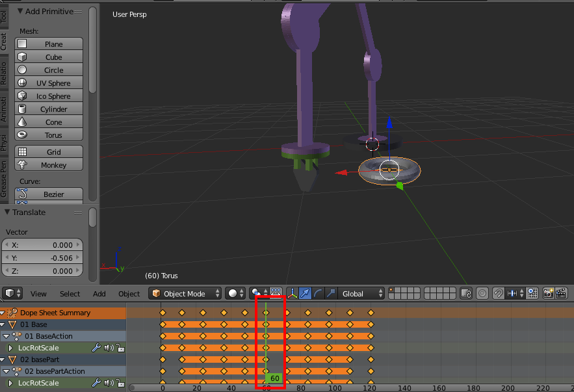Screen dimensions: 574x392
Task: Add a Cone mesh
Action: [49, 122]
